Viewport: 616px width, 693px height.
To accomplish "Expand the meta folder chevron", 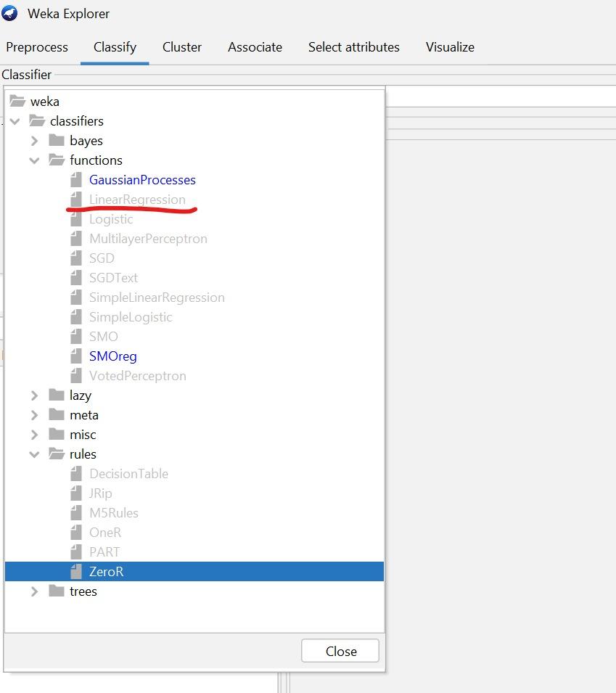I will (x=35, y=415).
